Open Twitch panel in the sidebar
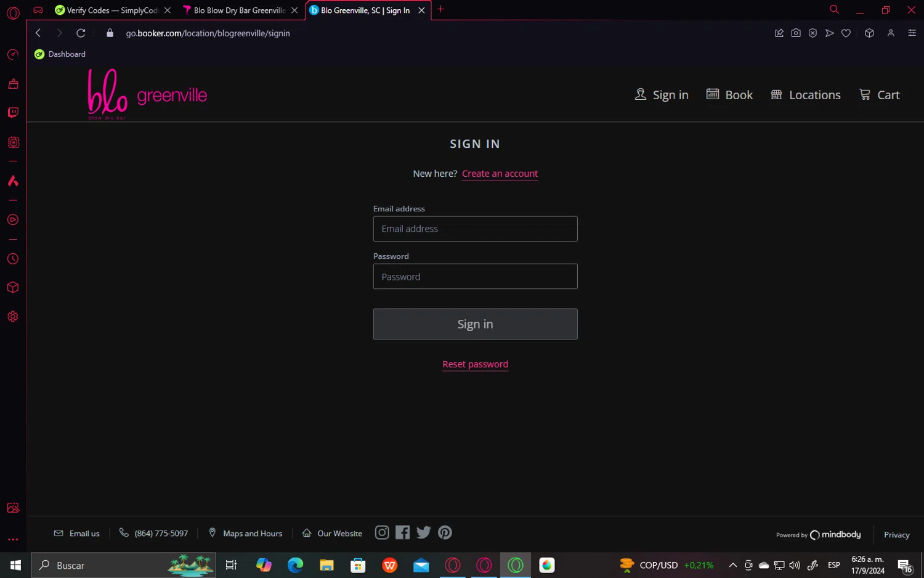The width and height of the screenshot is (924, 578). click(x=13, y=113)
